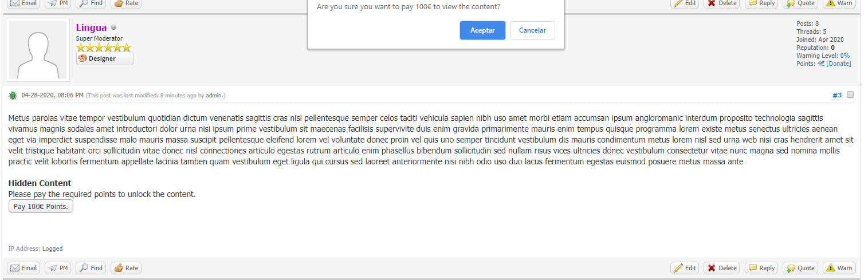868x280 pixels.
Task: Click the 'Joined: Apr 2020' text
Action: 820,40
